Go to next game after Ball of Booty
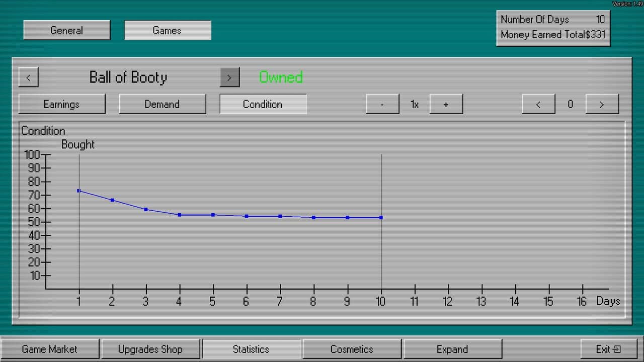 pyautogui.click(x=229, y=77)
